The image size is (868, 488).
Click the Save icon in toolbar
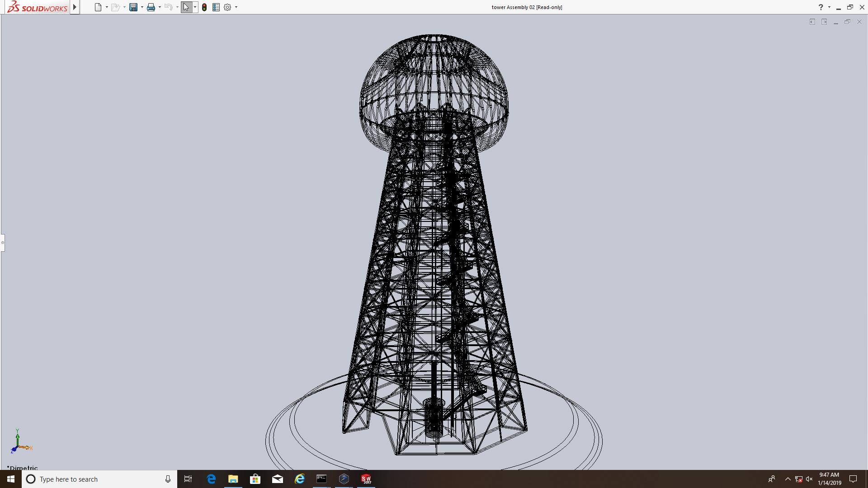click(x=133, y=7)
